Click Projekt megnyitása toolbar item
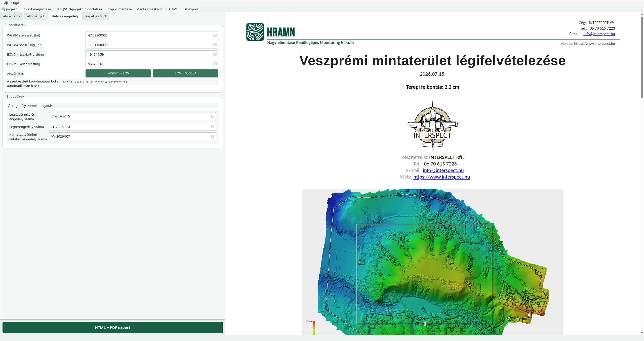 pyautogui.click(x=36, y=9)
